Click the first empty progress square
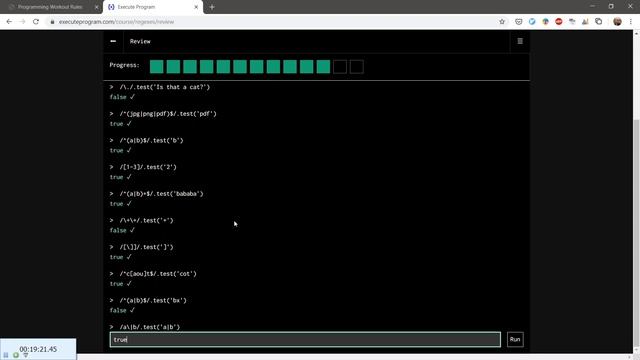 click(340, 67)
